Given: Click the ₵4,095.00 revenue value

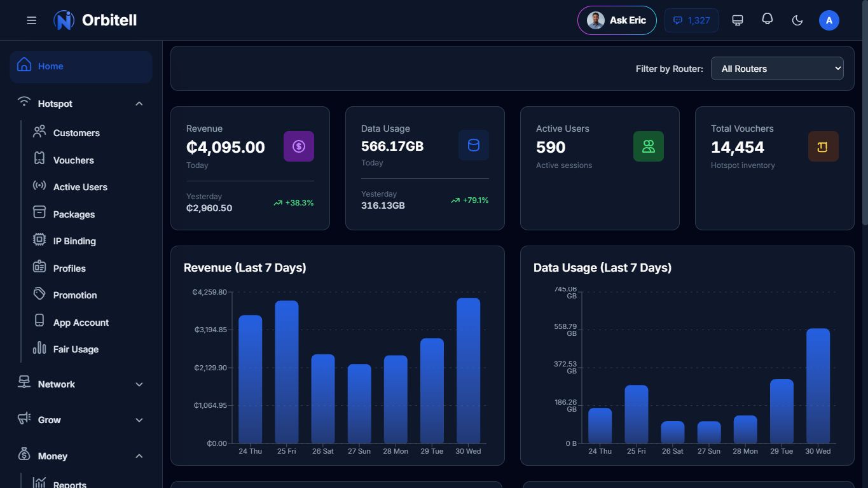Looking at the screenshot, I should coord(226,147).
